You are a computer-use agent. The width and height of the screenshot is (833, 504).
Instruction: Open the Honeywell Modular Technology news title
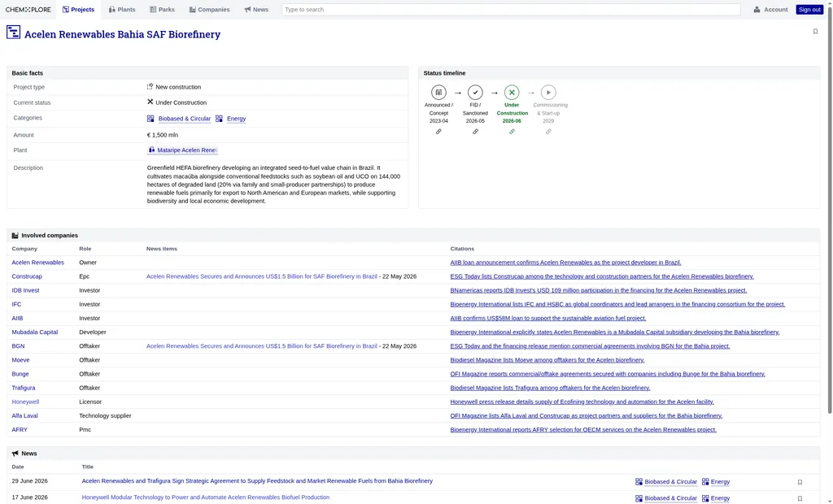pyautogui.click(x=206, y=497)
